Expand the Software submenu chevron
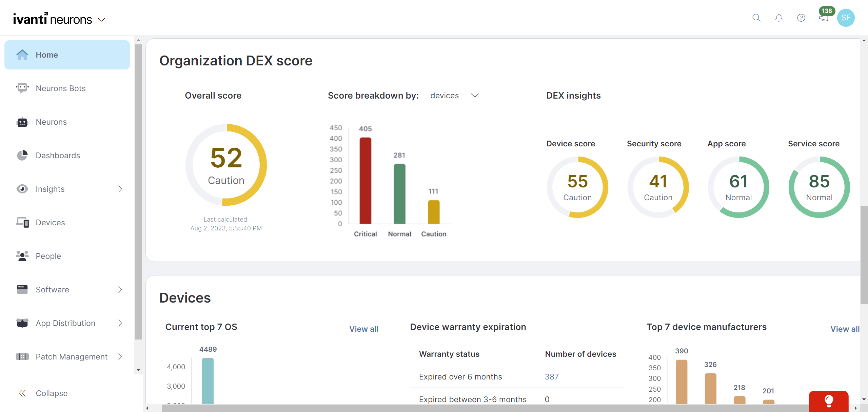The height and width of the screenshot is (412, 868). (120, 290)
